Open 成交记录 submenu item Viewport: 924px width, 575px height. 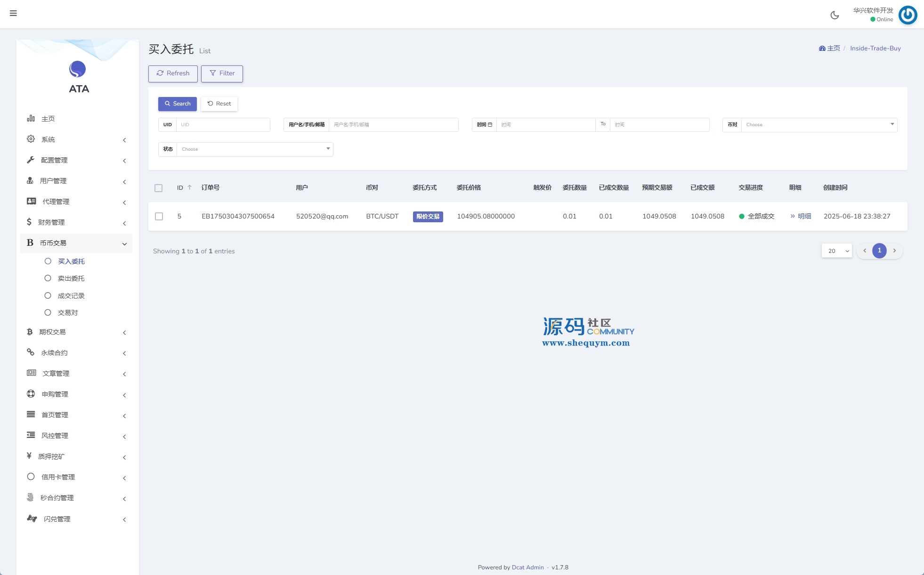71,296
